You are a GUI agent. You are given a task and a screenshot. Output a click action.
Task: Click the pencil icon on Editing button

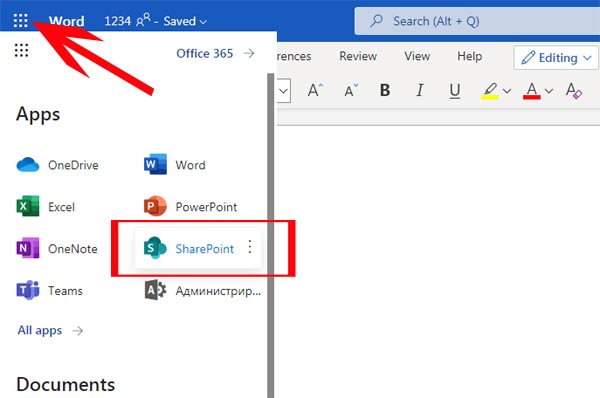pos(528,58)
